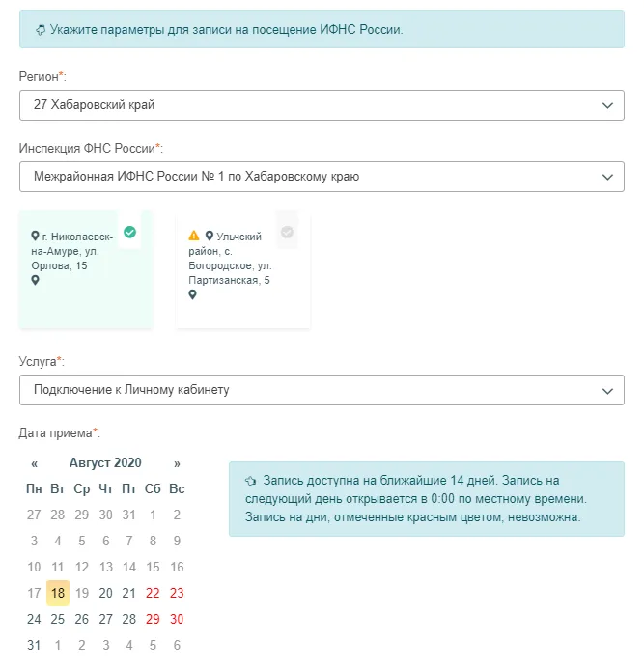
Task: Open the Услуга dropdown list
Action: (x=322, y=390)
